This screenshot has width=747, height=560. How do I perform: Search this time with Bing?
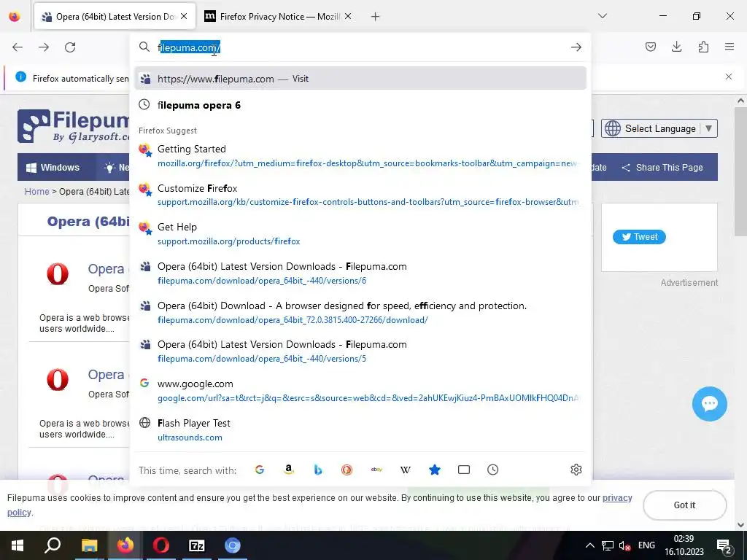coord(318,470)
